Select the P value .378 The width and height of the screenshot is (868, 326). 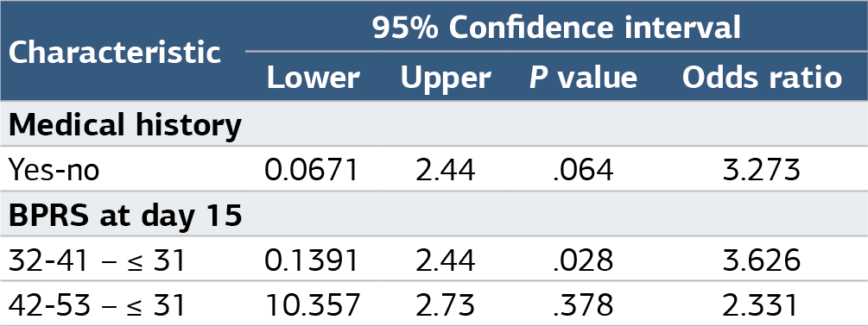coord(584,305)
